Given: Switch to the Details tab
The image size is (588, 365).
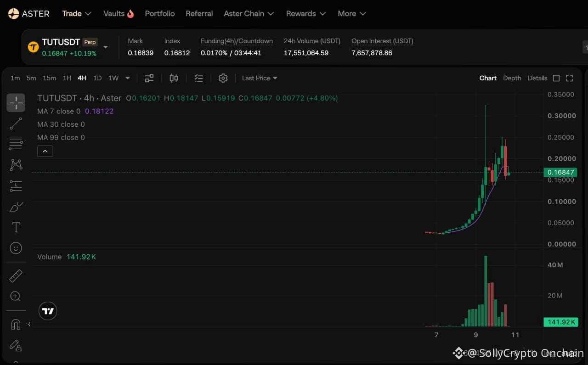Looking at the screenshot, I should 537,78.
